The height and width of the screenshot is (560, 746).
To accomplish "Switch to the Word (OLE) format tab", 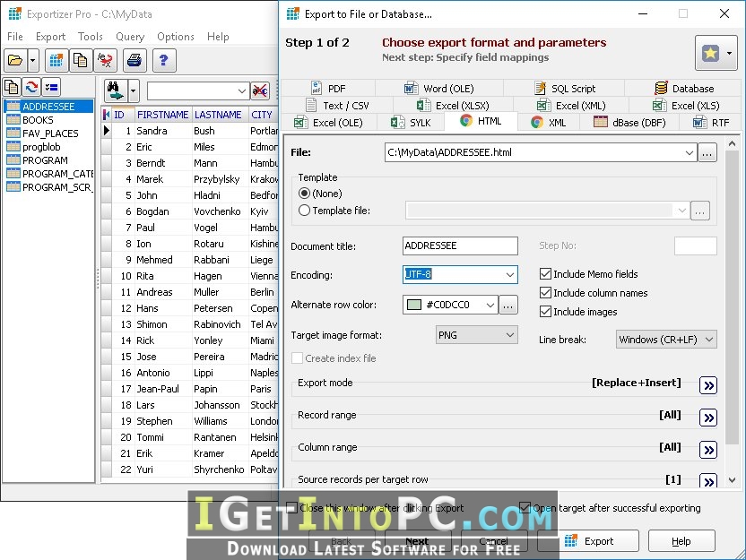I will 439,89.
